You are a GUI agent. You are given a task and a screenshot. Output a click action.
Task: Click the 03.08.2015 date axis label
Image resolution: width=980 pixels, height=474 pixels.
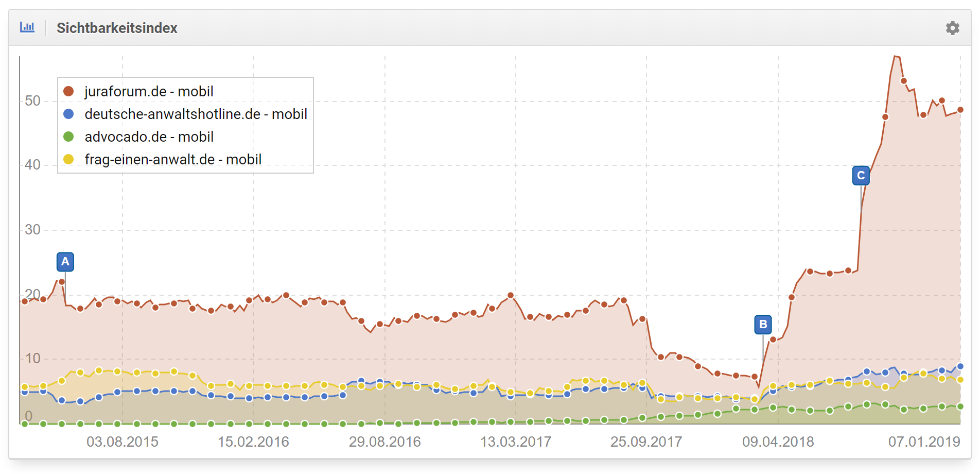(x=122, y=442)
